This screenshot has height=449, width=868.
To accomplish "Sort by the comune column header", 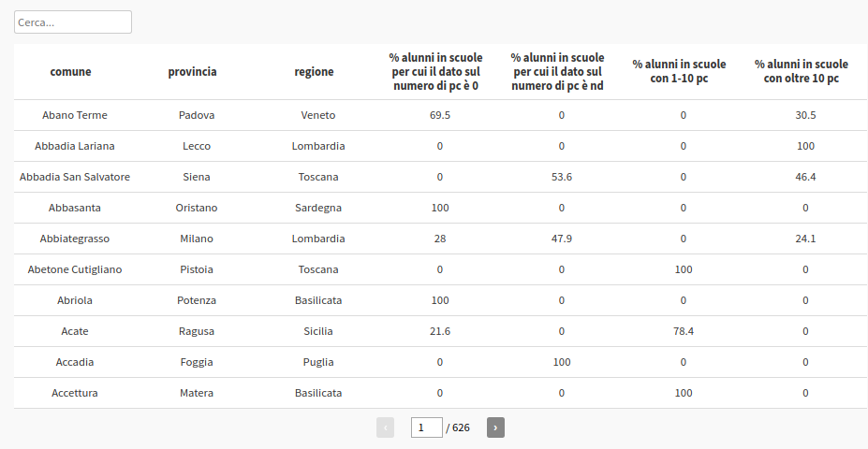I will tap(70, 72).
